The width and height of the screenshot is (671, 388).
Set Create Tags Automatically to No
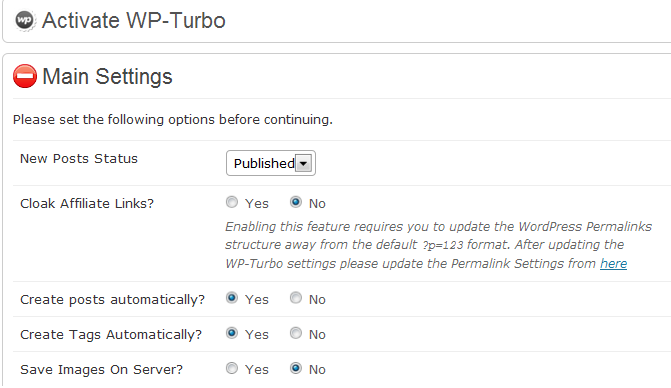pyautogui.click(x=296, y=333)
